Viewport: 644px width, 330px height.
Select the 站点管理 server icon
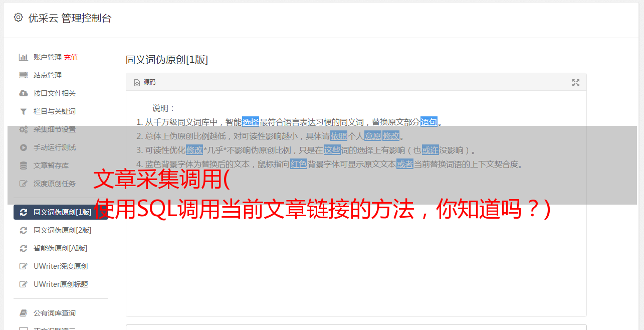click(x=23, y=75)
